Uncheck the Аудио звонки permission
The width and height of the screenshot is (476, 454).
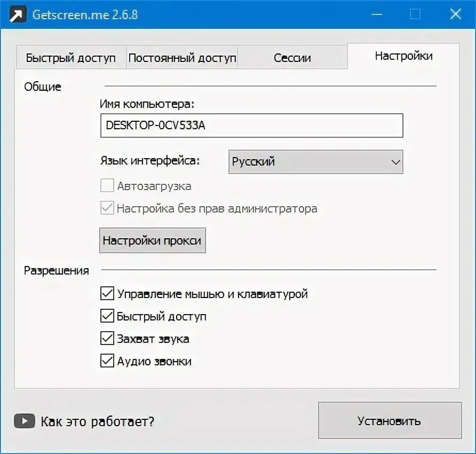[x=107, y=361]
